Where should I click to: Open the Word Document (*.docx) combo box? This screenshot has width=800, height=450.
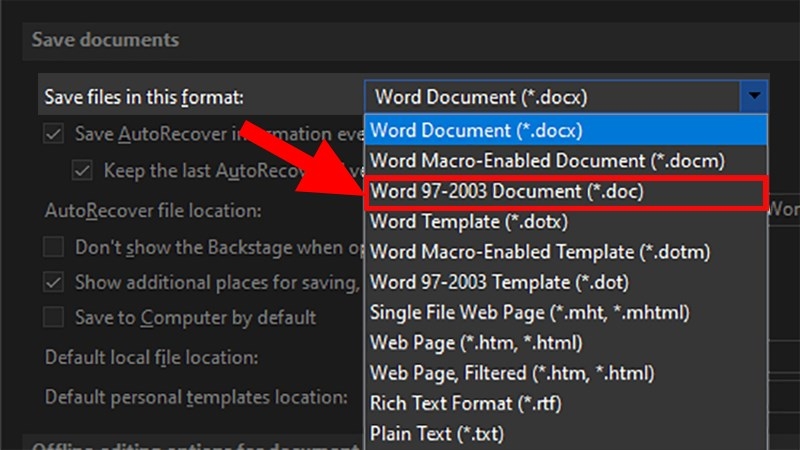click(x=566, y=96)
